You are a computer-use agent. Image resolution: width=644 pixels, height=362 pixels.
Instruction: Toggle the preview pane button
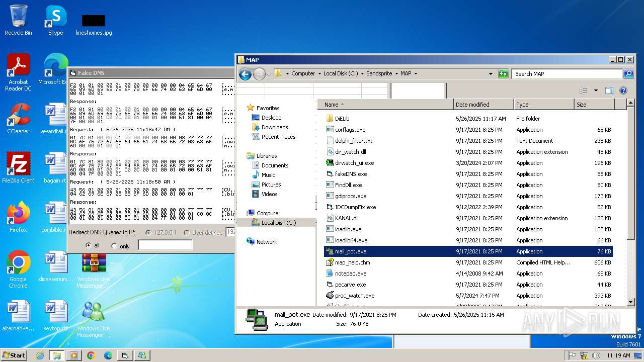(609, 90)
